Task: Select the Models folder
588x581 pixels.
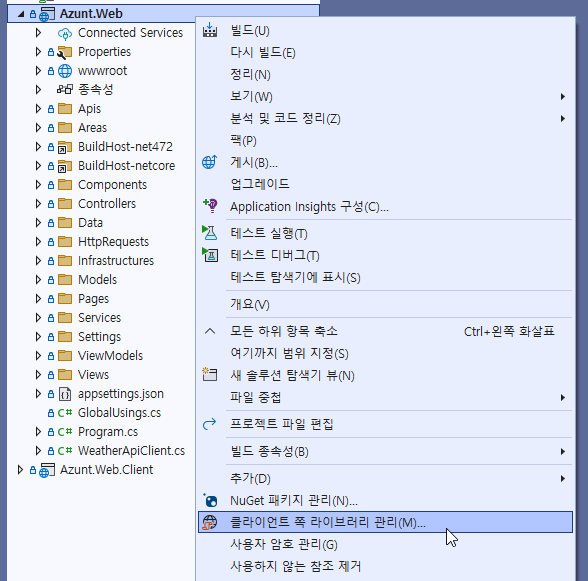Action: click(x=98, y=280)
